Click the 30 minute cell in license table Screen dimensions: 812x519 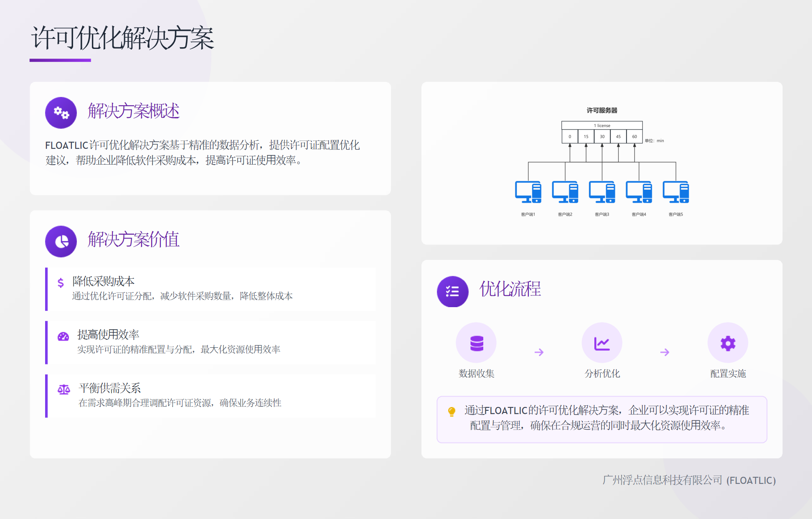point(602,137)
